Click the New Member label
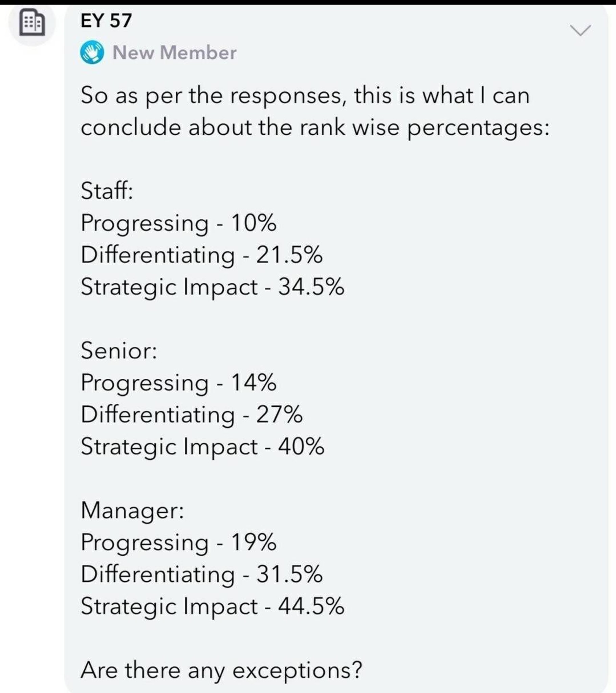The width and height of the screenshot is (616, 693). tap(174, 52)
